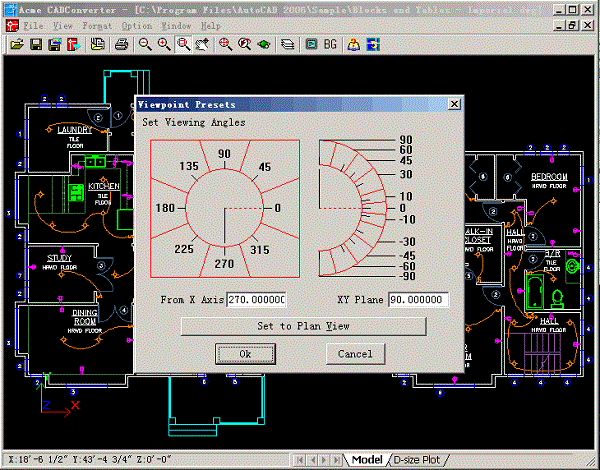This screenshot has height=470, width=600.
Task: Select the Model layout tab
Action: pyautogui.click(x=366, y=460)
